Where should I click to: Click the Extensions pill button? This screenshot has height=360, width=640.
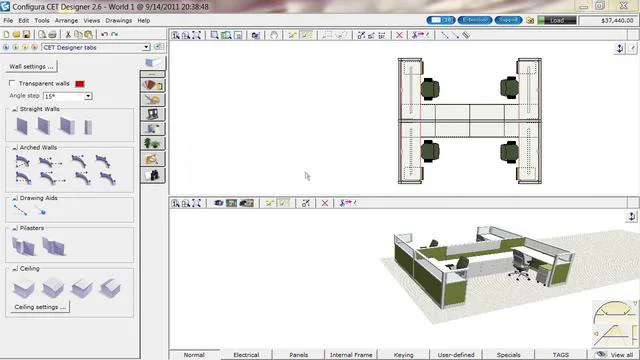(x=475, y=20)
